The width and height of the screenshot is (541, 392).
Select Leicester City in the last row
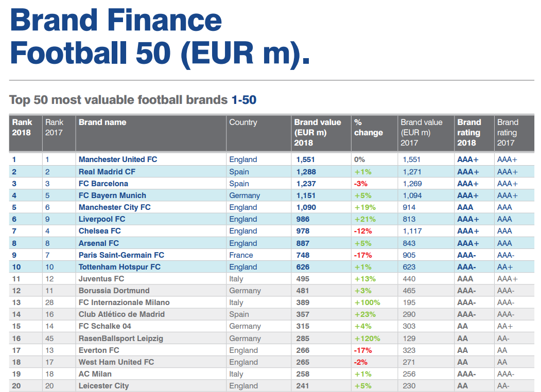103,386
